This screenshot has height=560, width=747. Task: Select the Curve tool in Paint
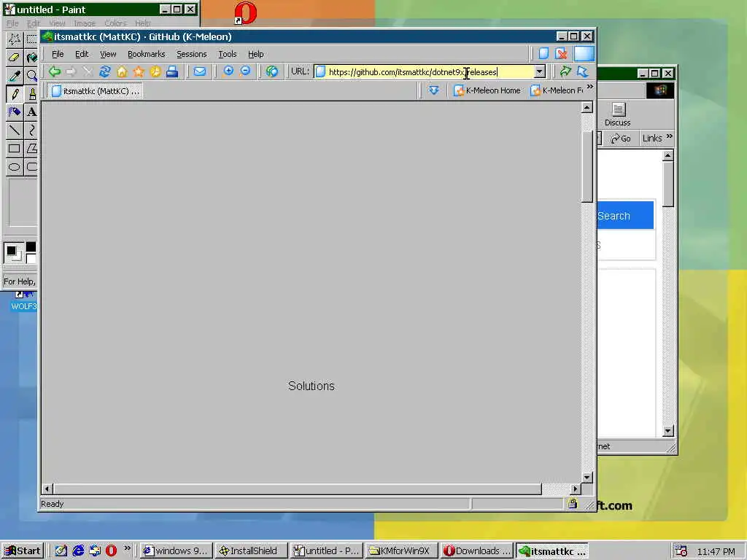31,130
